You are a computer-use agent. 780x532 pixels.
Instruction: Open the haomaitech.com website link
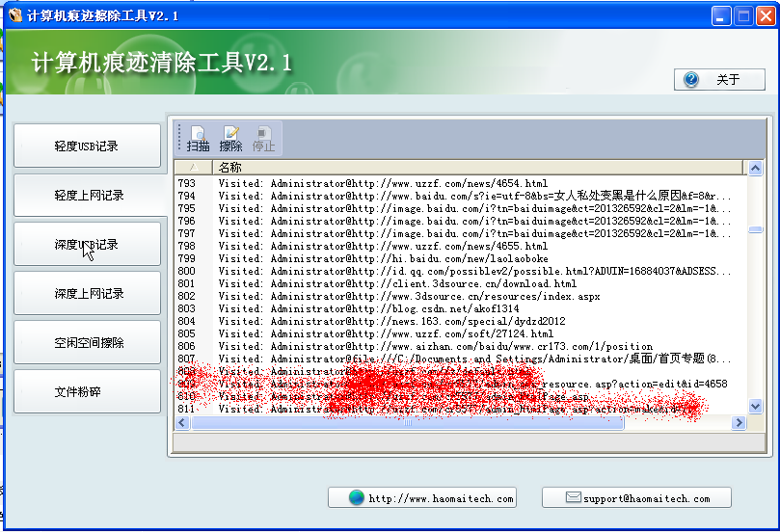pos(421,498)
